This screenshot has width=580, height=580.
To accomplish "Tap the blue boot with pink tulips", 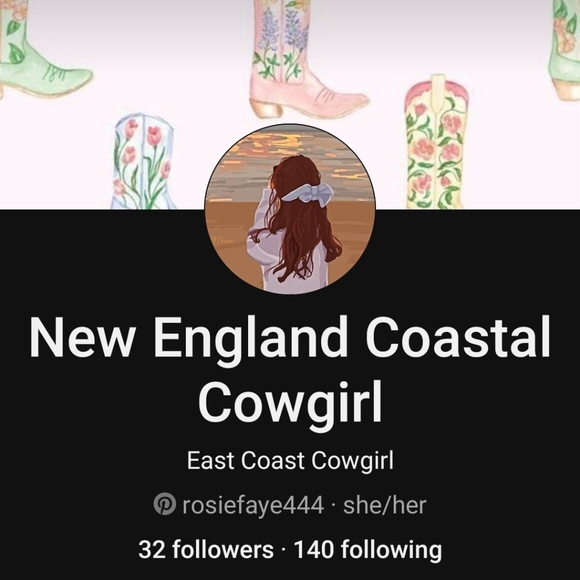I will pos(144,163).
